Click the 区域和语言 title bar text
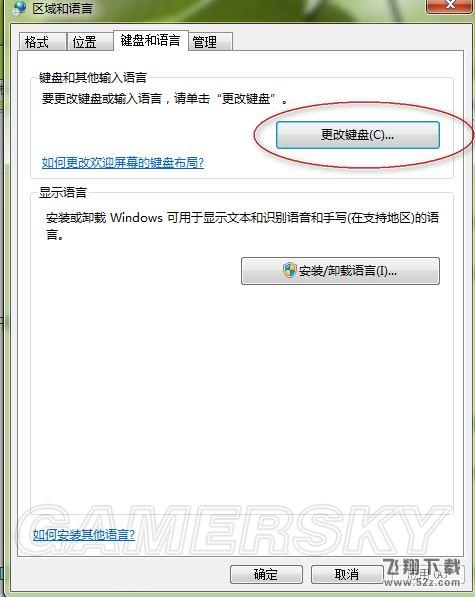Image resolution: width=475 pixels, height=597 pixels. coord(62,8)
